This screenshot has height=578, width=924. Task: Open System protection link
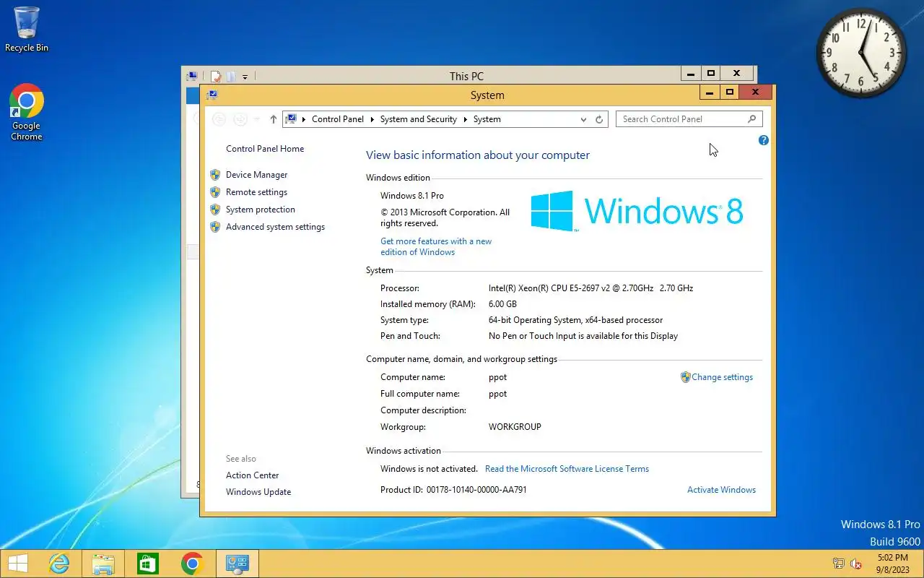pyautogui.click(x=261, y=210)
